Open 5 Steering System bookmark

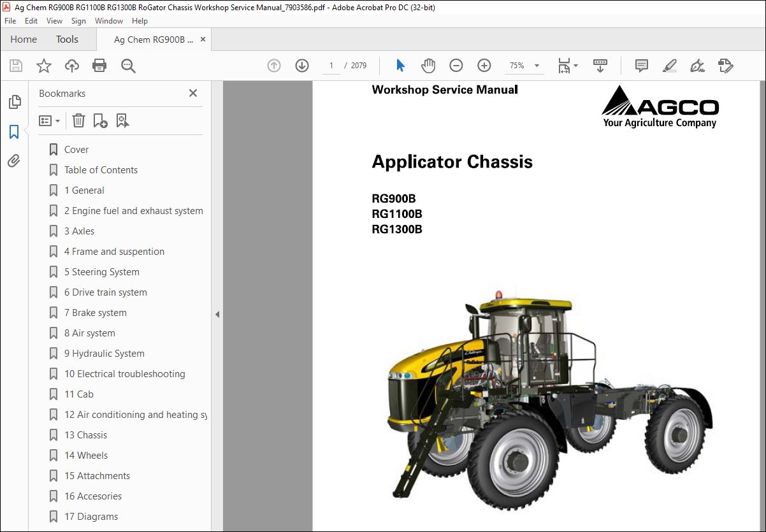[x=101, y=272]
